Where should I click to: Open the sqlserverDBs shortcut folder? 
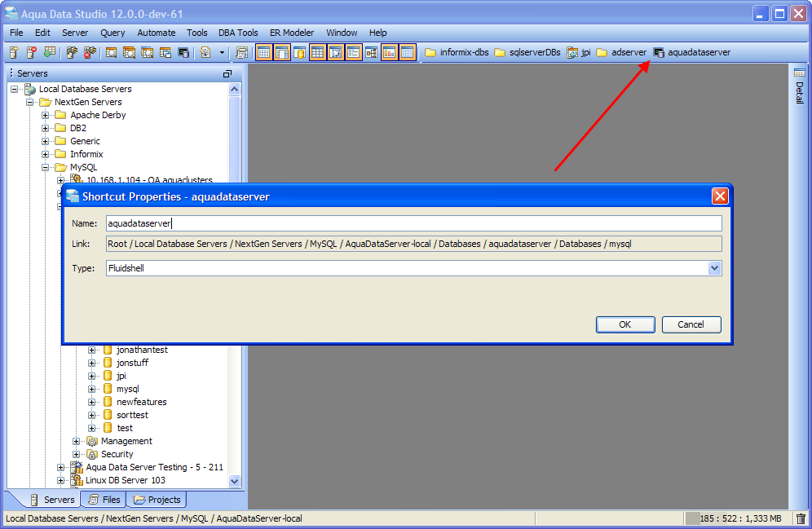(527, 52)
